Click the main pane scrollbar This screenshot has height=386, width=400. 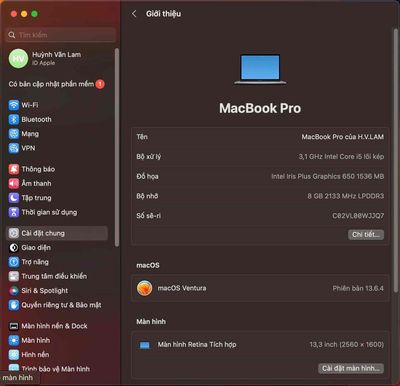tap(396, 160)
